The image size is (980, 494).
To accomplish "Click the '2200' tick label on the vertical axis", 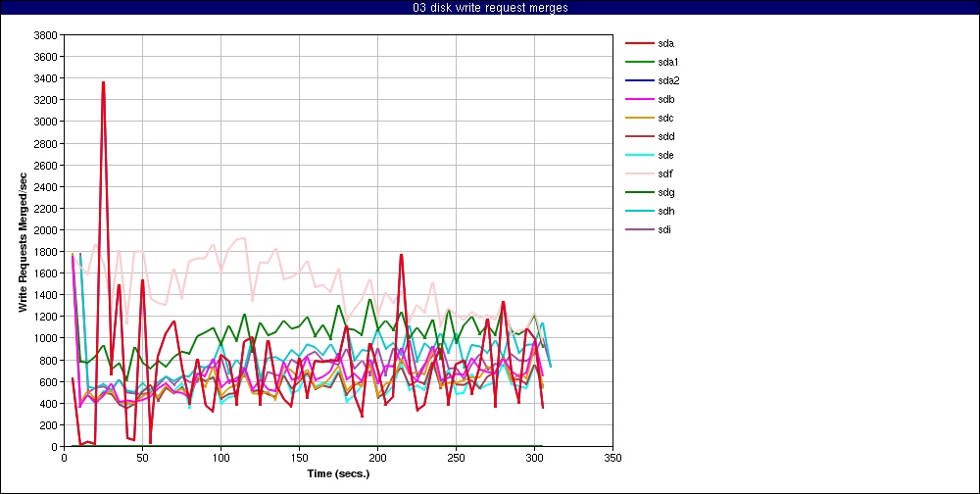I will 47,208.
